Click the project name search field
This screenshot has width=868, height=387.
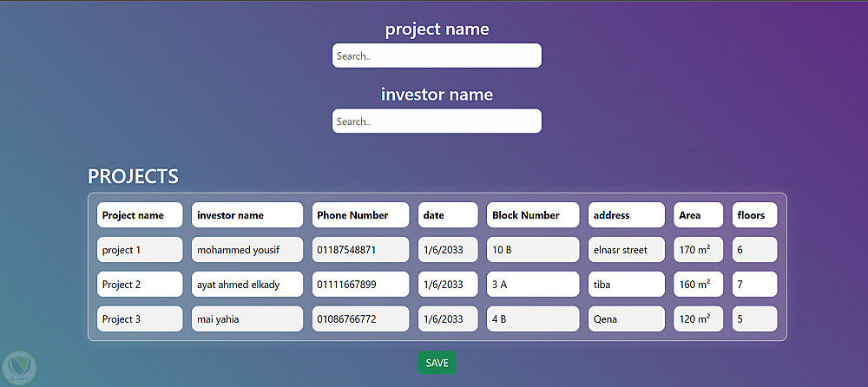(437, 56)
